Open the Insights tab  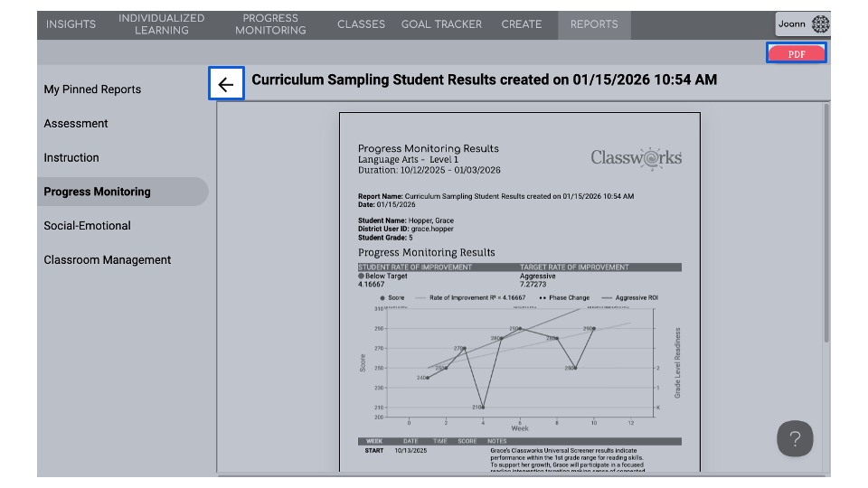[x=71, y=24]
